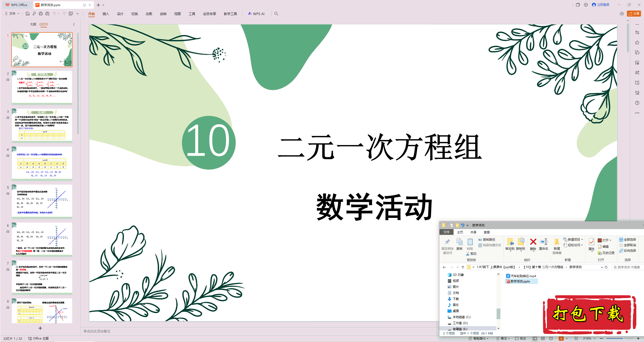This screenshot has width=644, height=342.
Task: Click the fit-slide-to-window icon
Action: point(576,338)
